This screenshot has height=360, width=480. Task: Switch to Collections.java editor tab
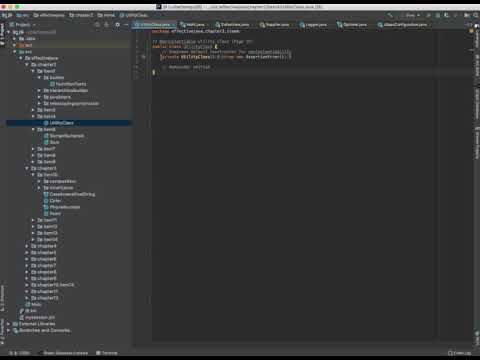point(232,25)
